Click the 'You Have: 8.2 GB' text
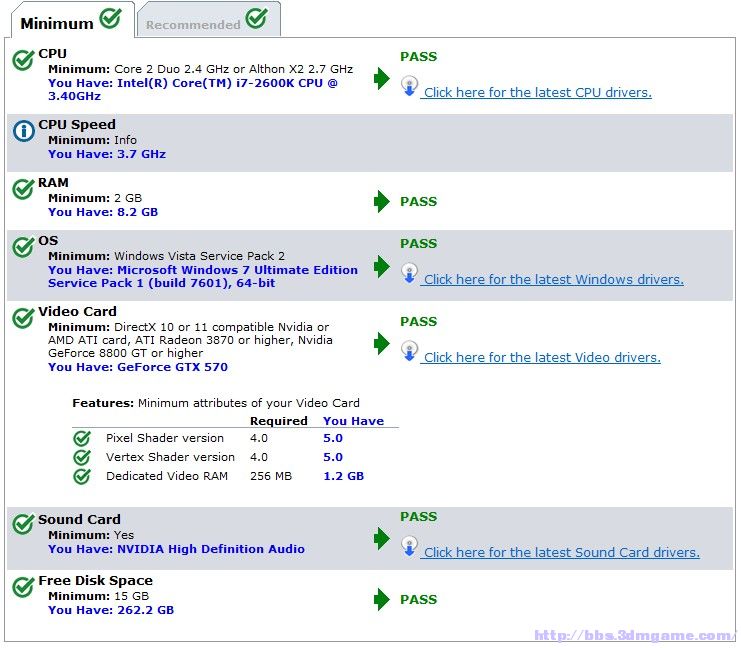Screen dimensions: 741x648 pos(103,212)
